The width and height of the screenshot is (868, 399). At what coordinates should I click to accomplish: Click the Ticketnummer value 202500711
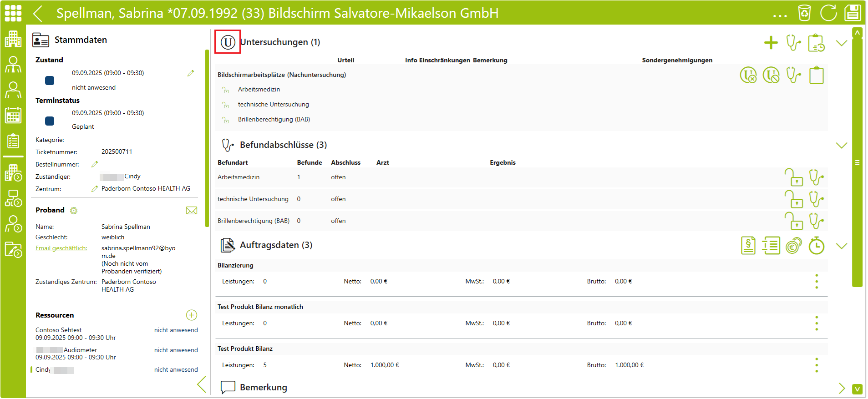(x=117, y=152)
